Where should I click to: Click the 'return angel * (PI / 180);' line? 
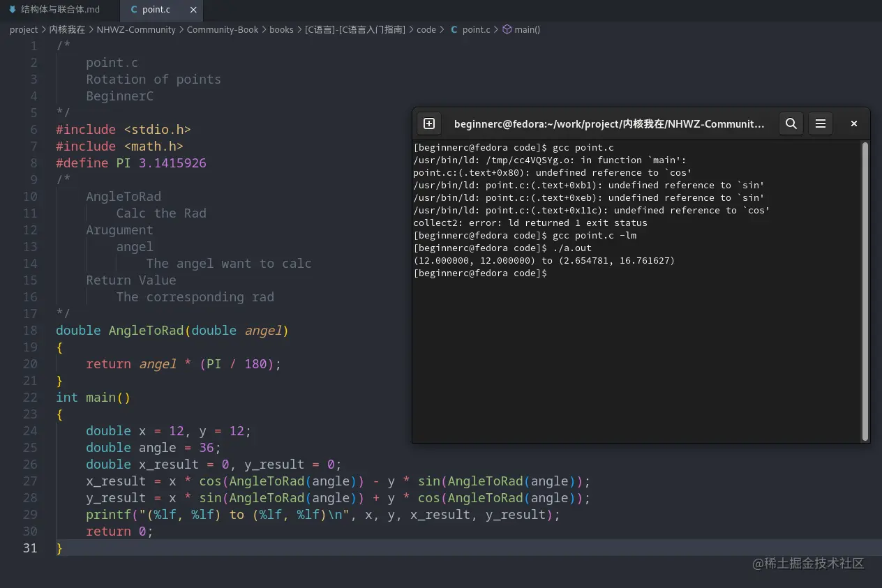click(184, 363)
